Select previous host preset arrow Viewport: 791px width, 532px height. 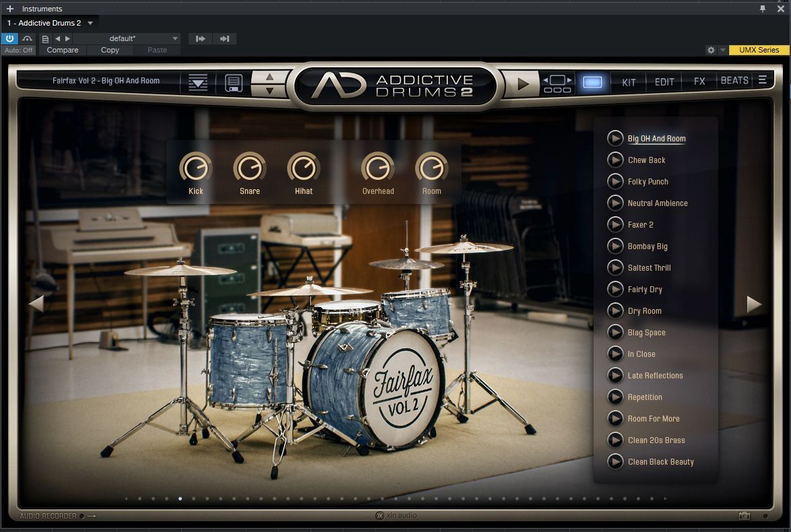coord(57,38)
